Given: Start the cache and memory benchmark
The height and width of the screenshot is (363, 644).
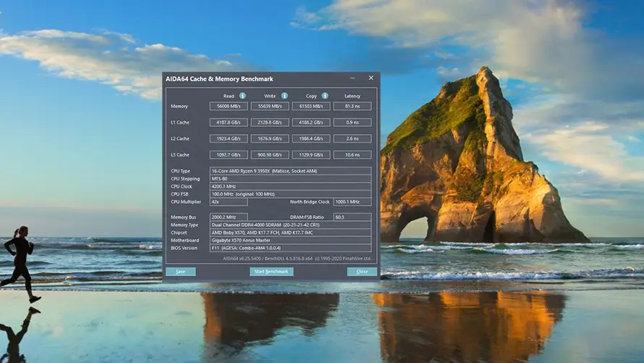Looking at the screenshot, I should point(271,271).
